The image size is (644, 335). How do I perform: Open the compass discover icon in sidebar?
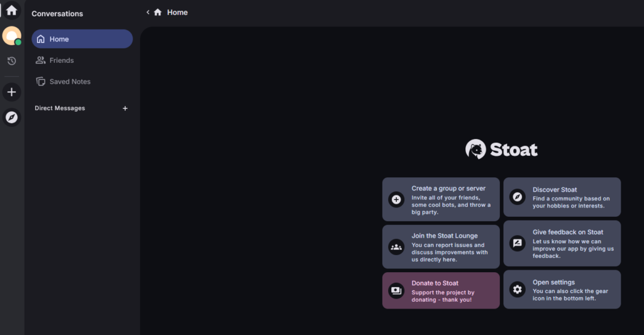11,117
